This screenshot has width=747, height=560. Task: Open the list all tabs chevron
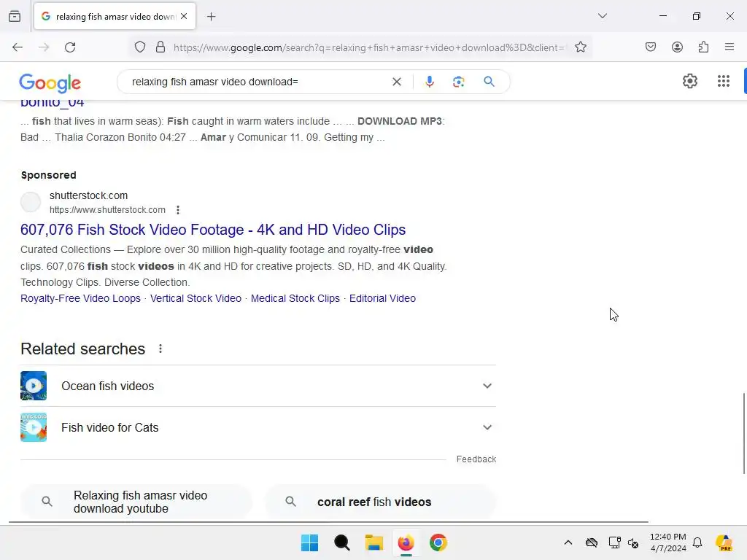pos(602,16)
